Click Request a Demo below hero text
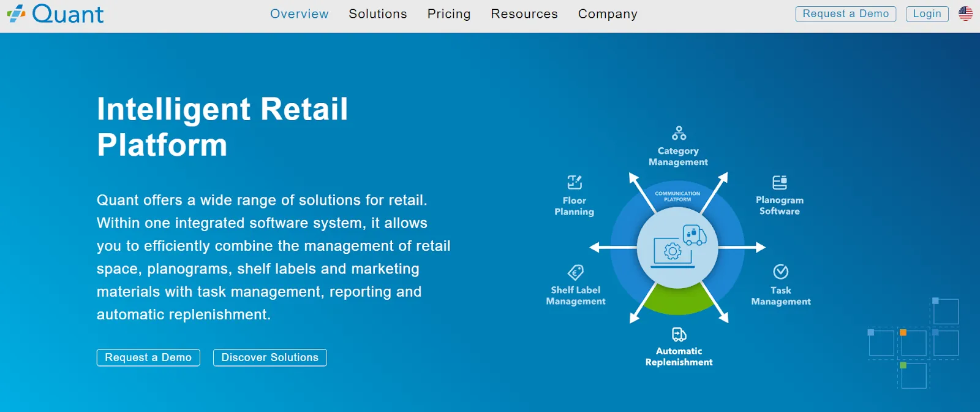980x412 pixels. point(148,357)
